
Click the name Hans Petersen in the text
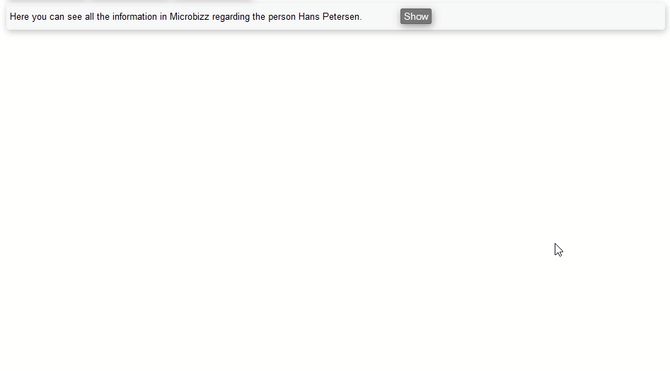pyautogui.click(x=329, y=17)
